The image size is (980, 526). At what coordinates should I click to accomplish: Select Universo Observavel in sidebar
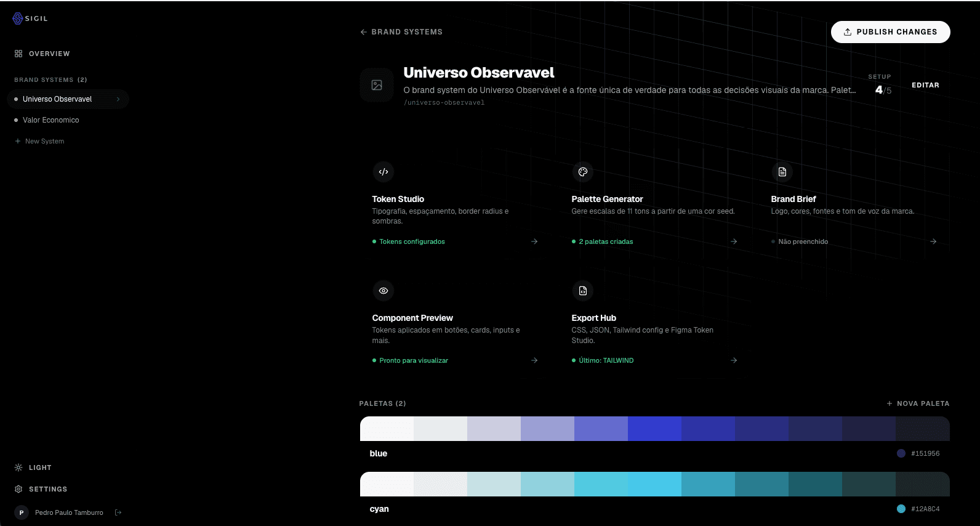pyautogui.click(x=68, y=99)
